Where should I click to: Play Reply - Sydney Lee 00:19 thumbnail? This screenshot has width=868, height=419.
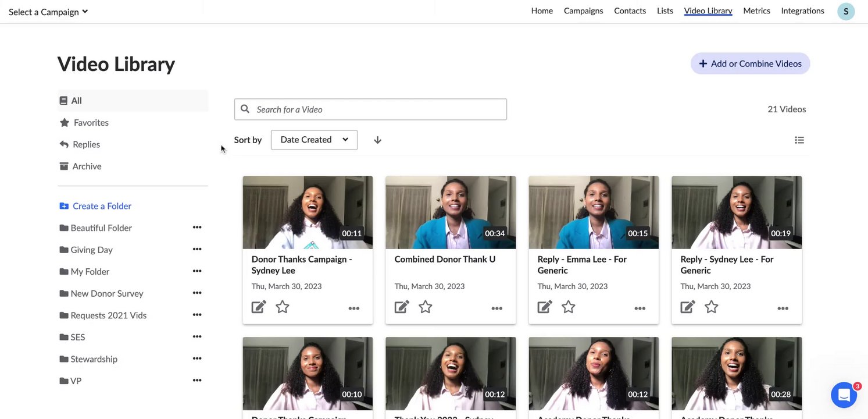coord(737,212)
